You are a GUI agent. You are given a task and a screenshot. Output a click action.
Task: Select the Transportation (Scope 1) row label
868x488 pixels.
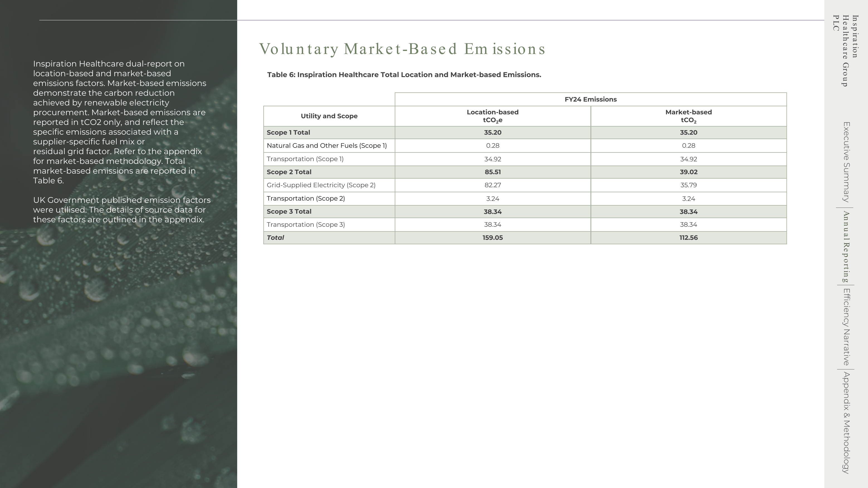pos(305,159)
